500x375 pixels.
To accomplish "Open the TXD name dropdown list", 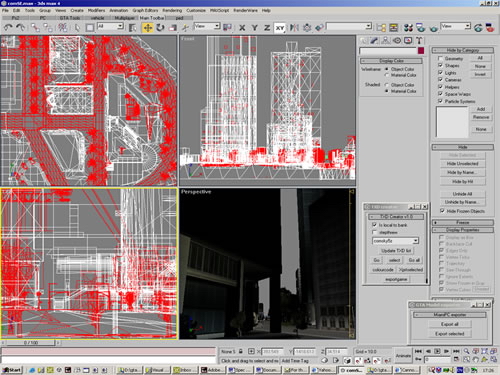I will point(395,241).
